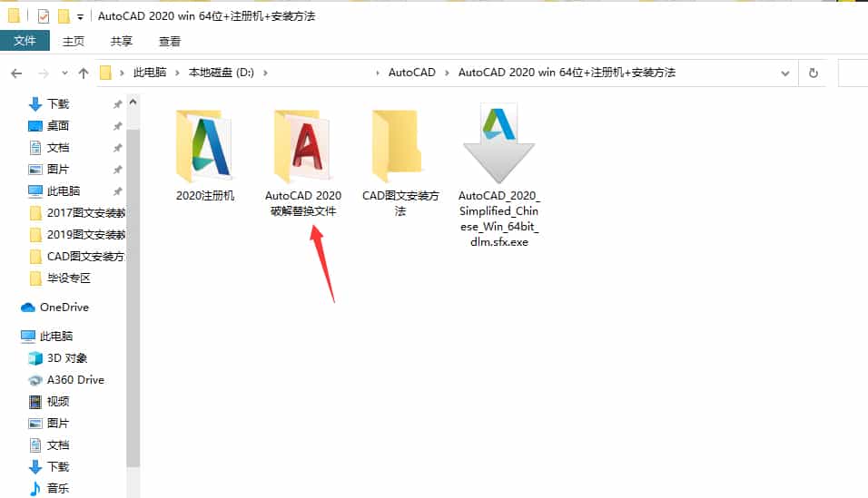
Task: Click the 2020注册机 folder label
Action: point(205,195)
